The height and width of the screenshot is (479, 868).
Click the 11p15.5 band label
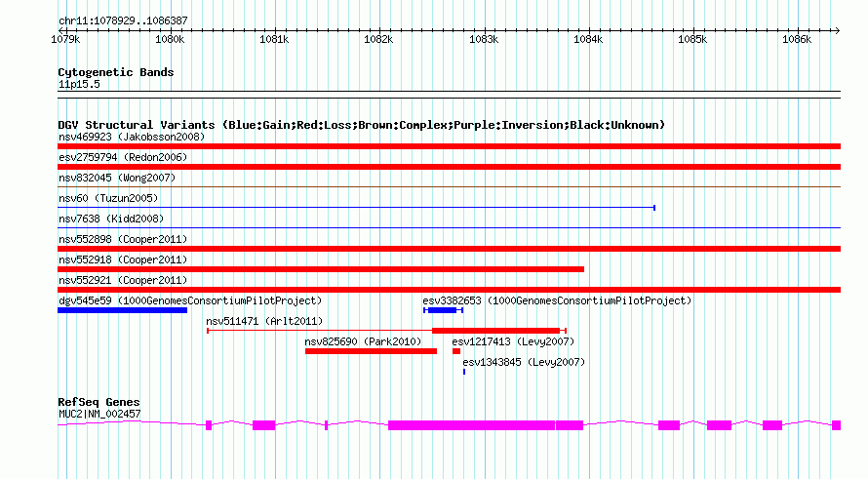[x=79, y=84]
